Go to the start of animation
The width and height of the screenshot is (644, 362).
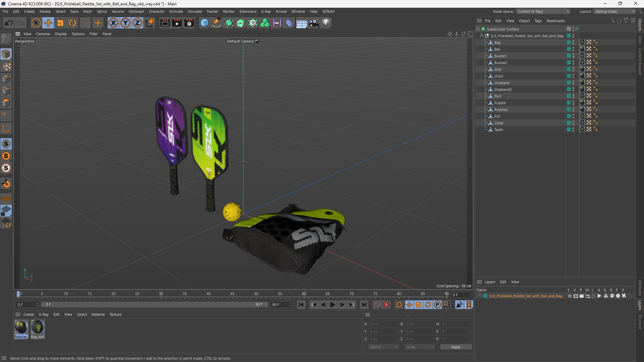tap(301, 305)
